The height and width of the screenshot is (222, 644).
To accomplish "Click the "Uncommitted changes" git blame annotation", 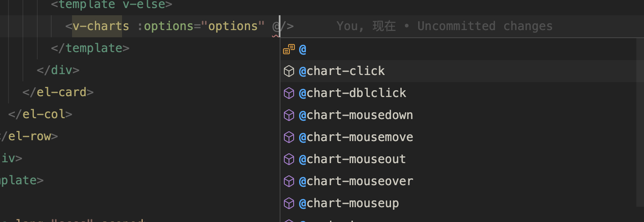I will point(485,26).
